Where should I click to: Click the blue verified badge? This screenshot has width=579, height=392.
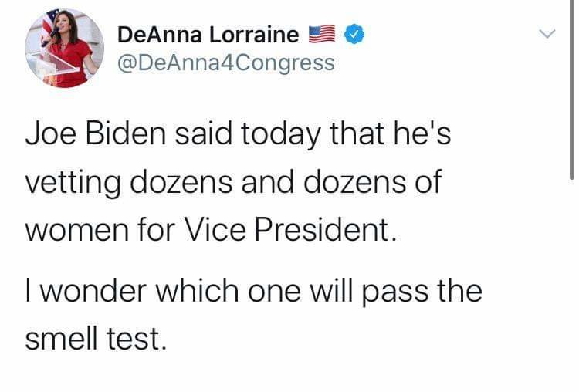354,35
